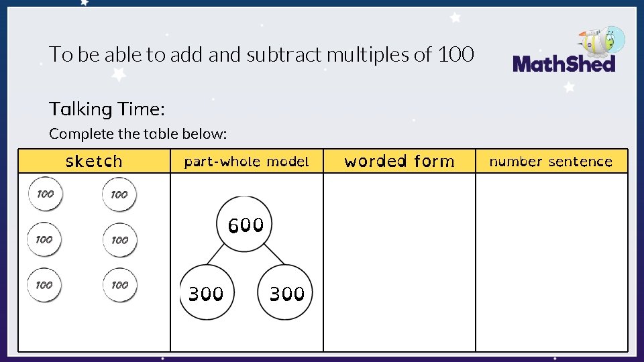This screenshot has width=644, height=362.
Task: Click the "sketch" column header
Action: [x=94, y=162]
